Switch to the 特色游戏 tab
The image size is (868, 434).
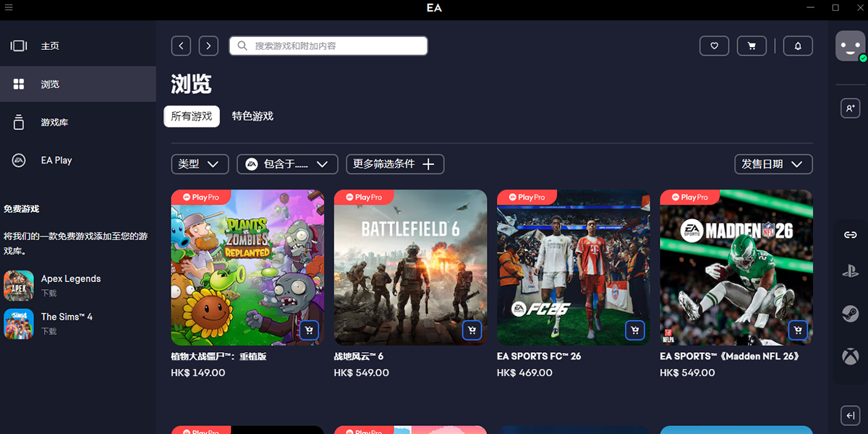[x=252, y=116]
